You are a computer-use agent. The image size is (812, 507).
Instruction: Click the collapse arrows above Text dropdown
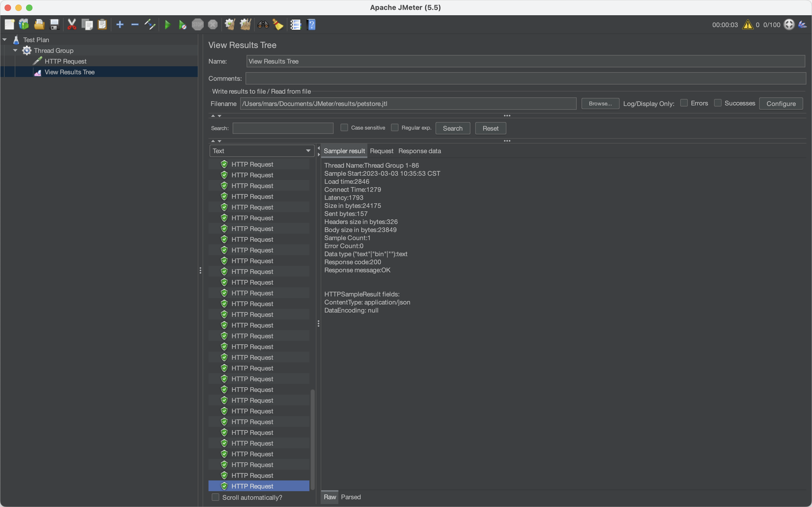click(x=216, y=141)
